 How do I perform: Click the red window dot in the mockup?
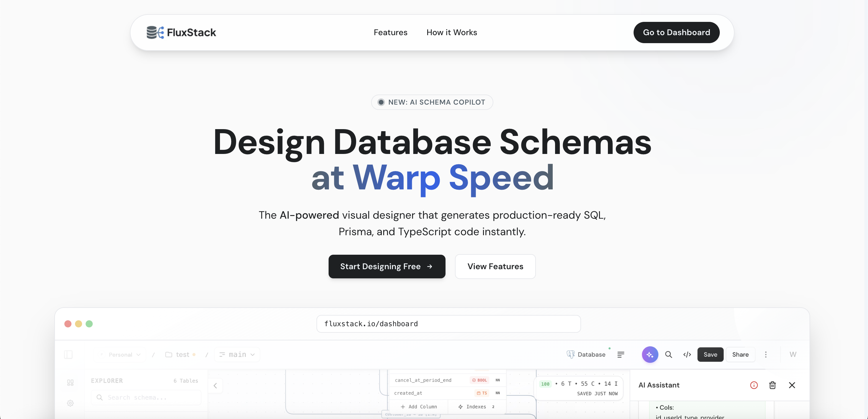point(68,324)
